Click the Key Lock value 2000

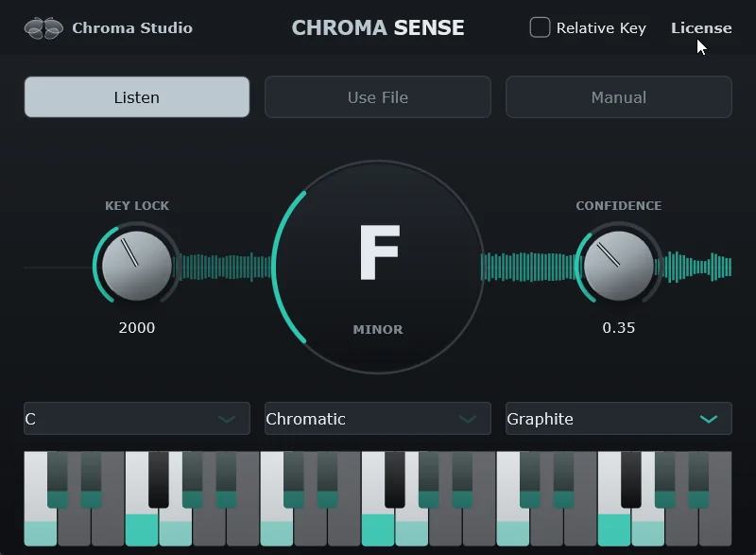(137, 328)
